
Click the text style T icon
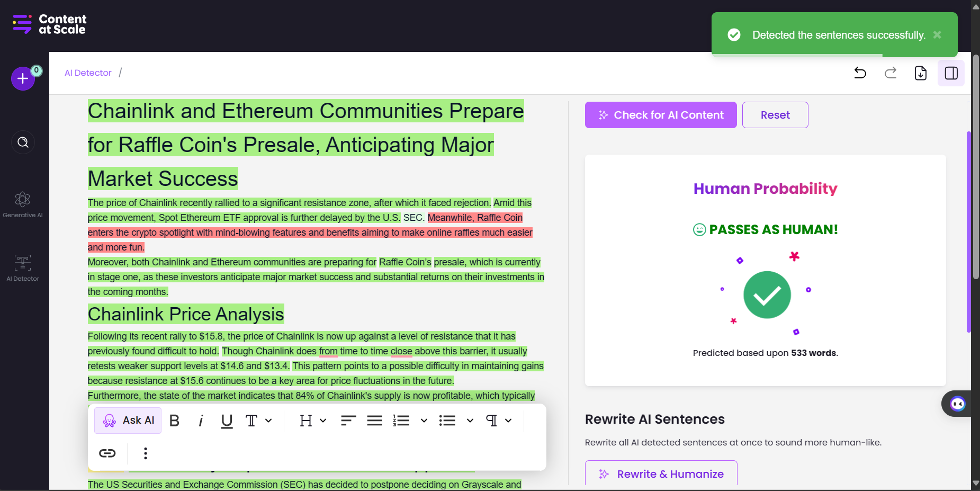[x=251, y=421]
